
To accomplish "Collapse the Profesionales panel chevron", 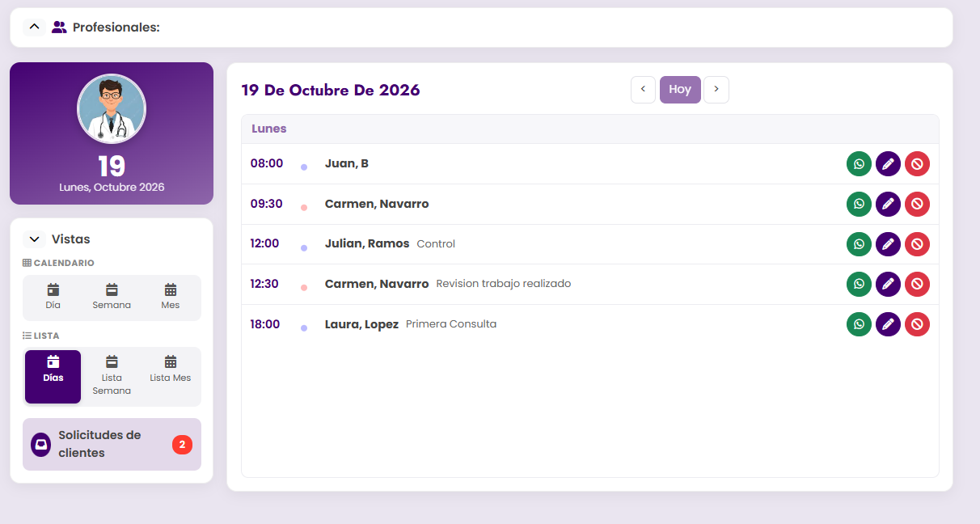I will coord(34,27).
